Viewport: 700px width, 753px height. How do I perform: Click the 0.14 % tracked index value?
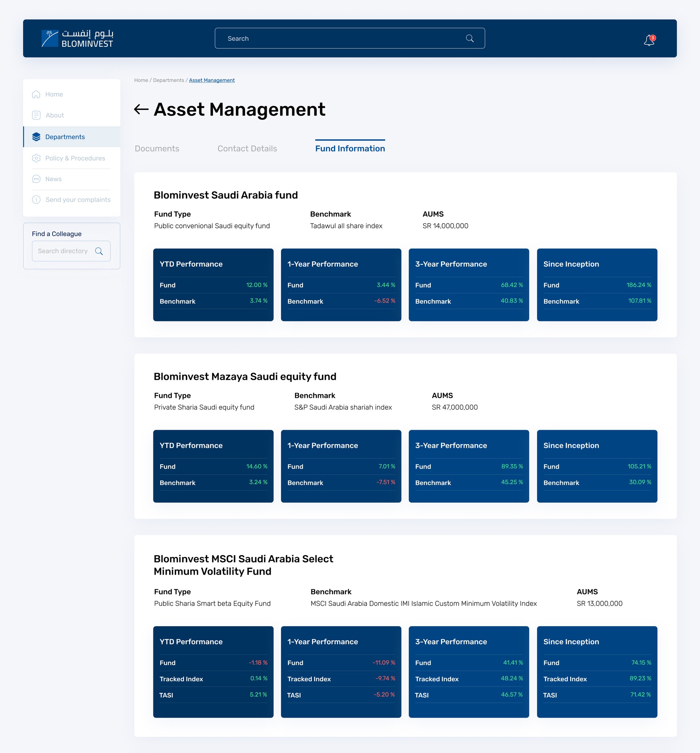click(259, 678)
